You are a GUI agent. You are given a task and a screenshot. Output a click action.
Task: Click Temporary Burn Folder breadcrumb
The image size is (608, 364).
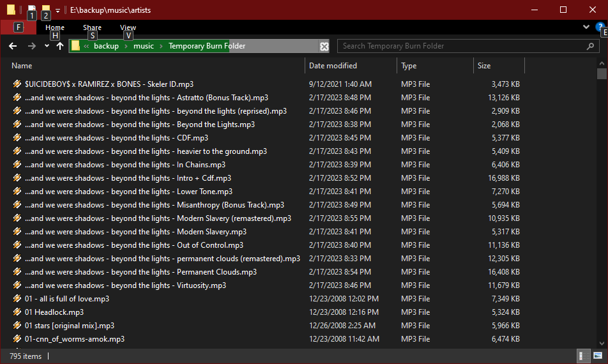click(x=207, y=46)
